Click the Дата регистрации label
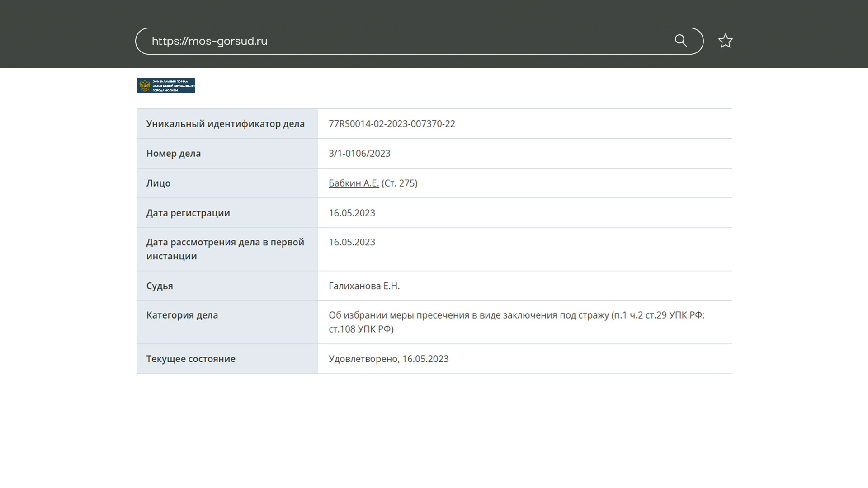The image size is (868, 488). pos(188,213)
